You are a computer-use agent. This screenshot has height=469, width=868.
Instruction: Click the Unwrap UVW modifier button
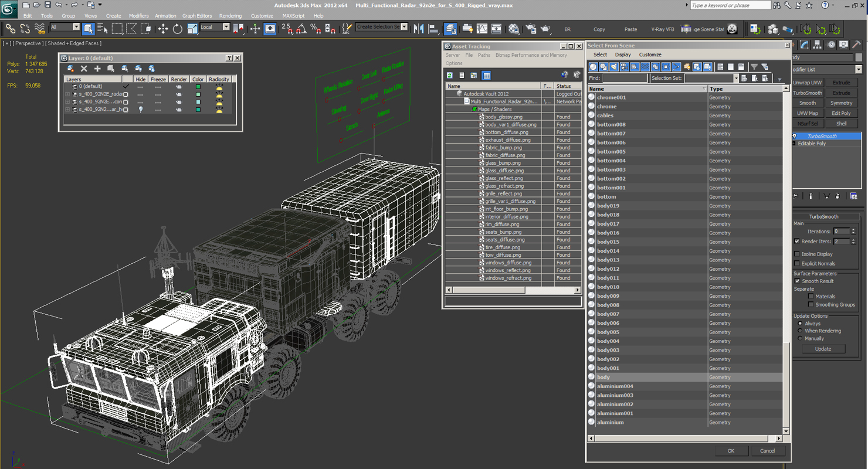[x=808, y=83]
